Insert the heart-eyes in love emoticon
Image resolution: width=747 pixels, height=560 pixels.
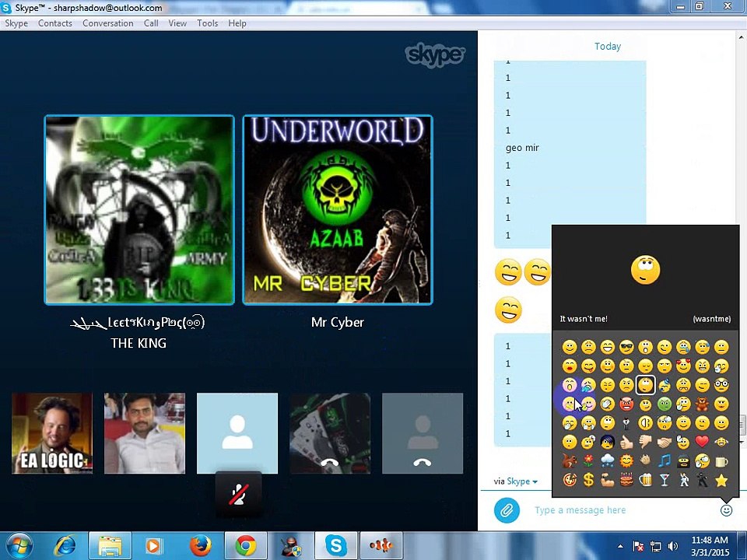click(684, 366)
